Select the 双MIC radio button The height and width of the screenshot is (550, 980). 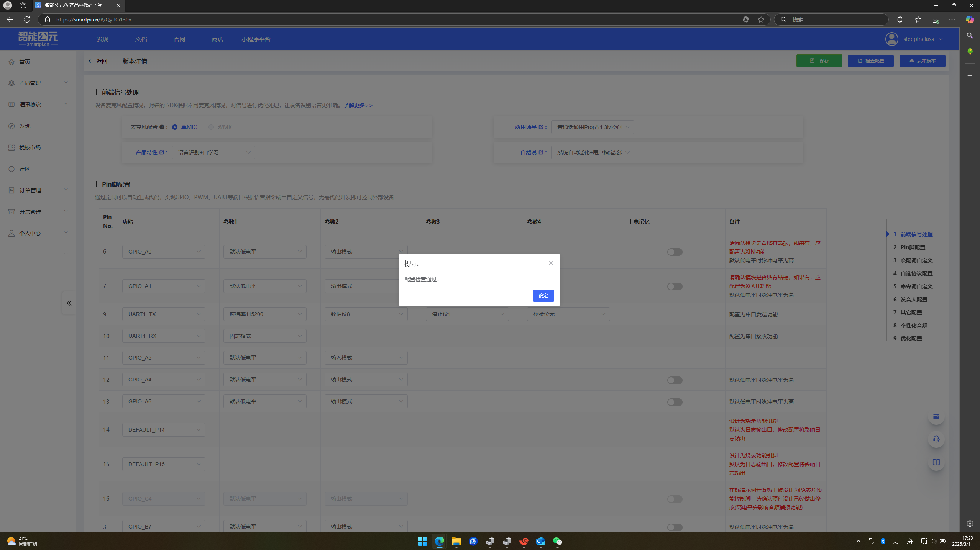[211, 127]
